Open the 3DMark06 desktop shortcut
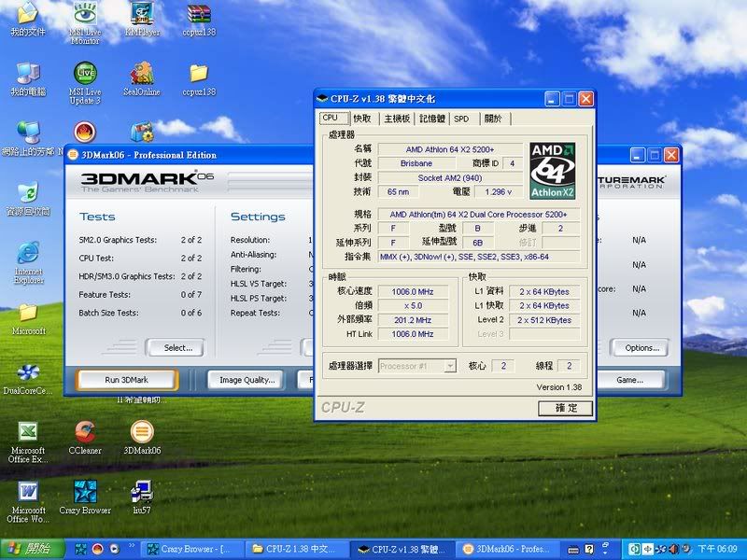Image resolution: width=747 pixels, height=560 pixels. pos(142,431)
